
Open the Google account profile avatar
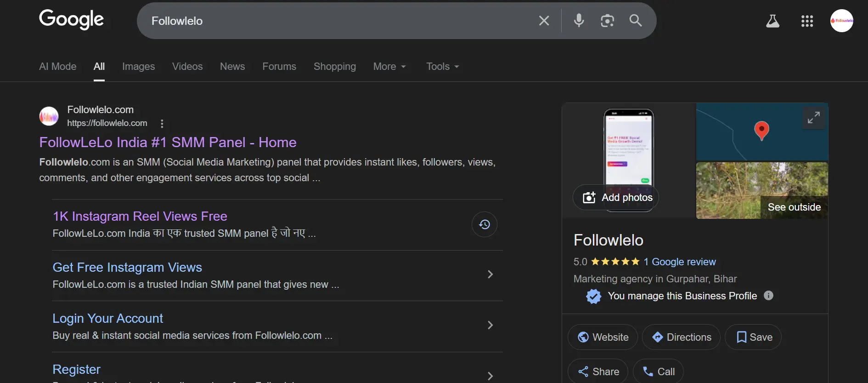[x=841, y=21]
